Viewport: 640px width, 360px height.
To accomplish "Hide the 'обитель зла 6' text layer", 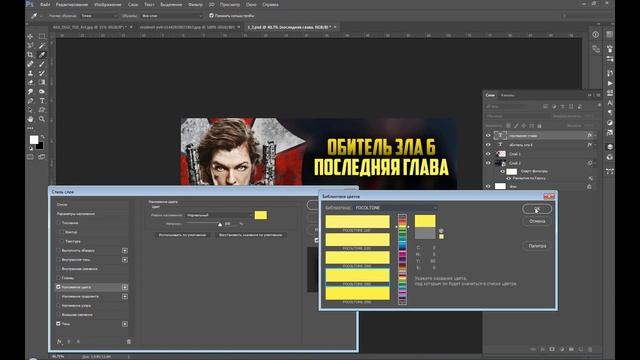I will (x=488, y=144).
